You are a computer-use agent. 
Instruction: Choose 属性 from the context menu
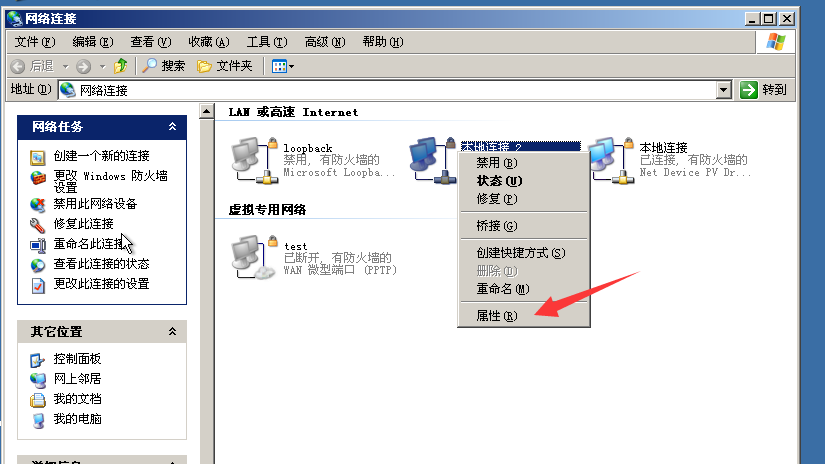click(x=497, y=316)
